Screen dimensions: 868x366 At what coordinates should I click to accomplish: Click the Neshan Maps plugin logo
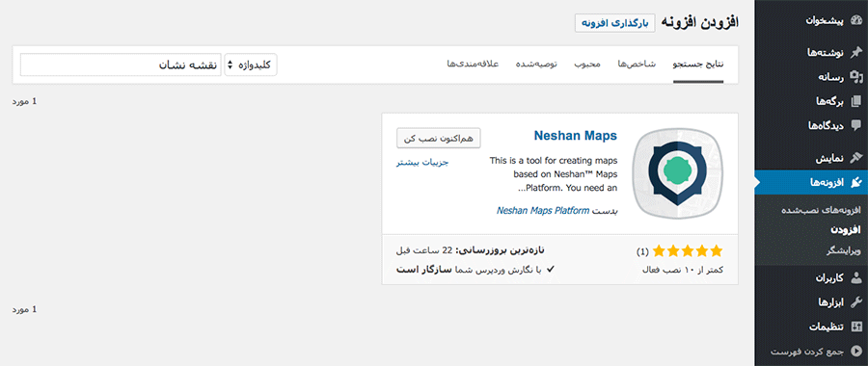678,174
